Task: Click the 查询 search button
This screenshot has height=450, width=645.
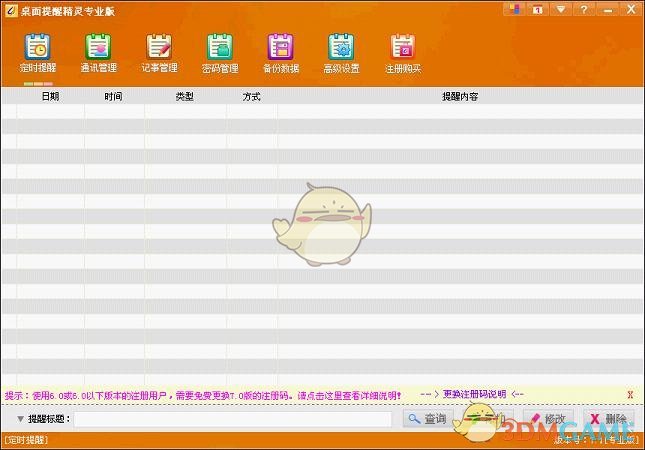Action: (428, 419)
